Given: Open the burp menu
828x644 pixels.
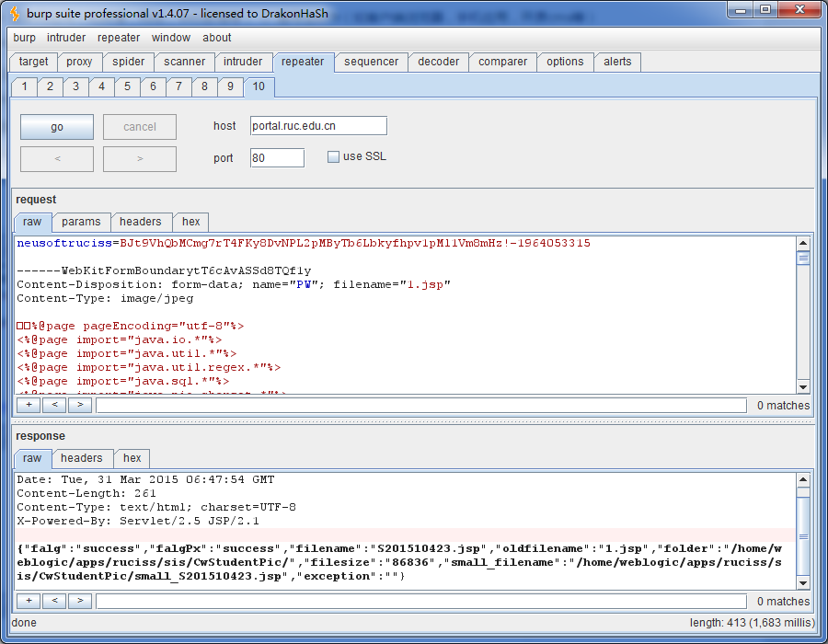Looking at the screenshot, I should 24,38.
